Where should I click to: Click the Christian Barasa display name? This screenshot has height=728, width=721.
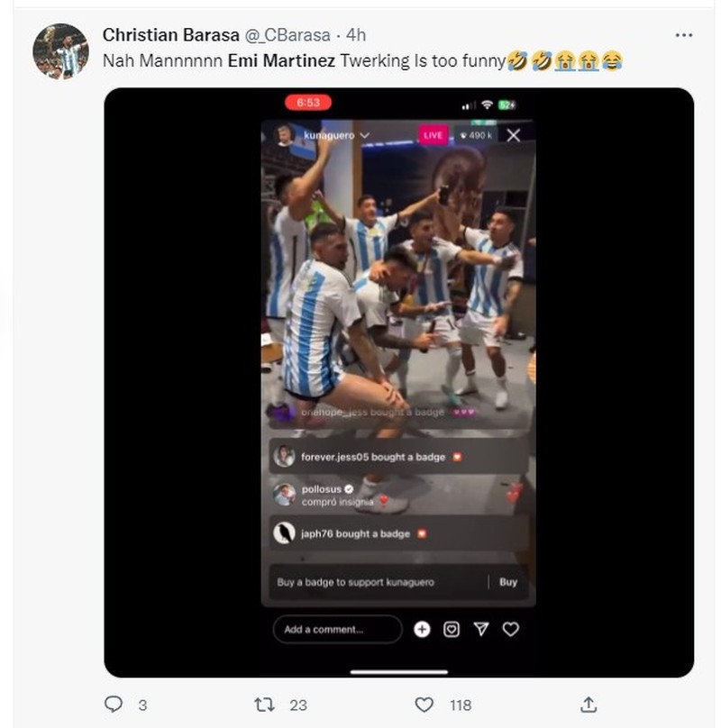(x=171, y=35)
